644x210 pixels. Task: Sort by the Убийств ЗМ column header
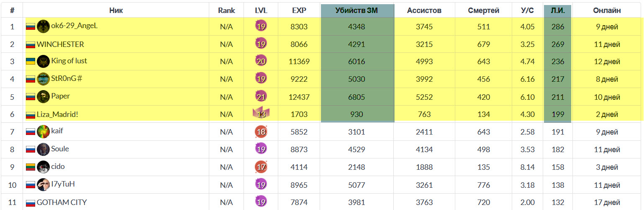click(x=357, y=10)
